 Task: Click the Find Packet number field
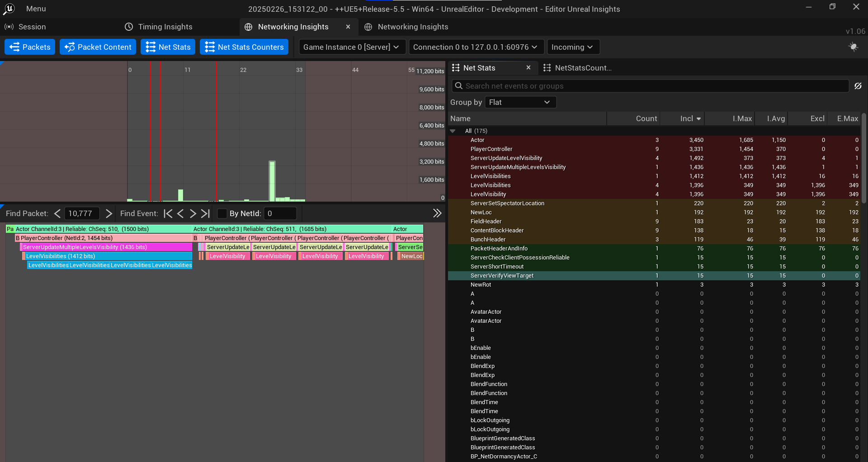[x=81, y=213]
